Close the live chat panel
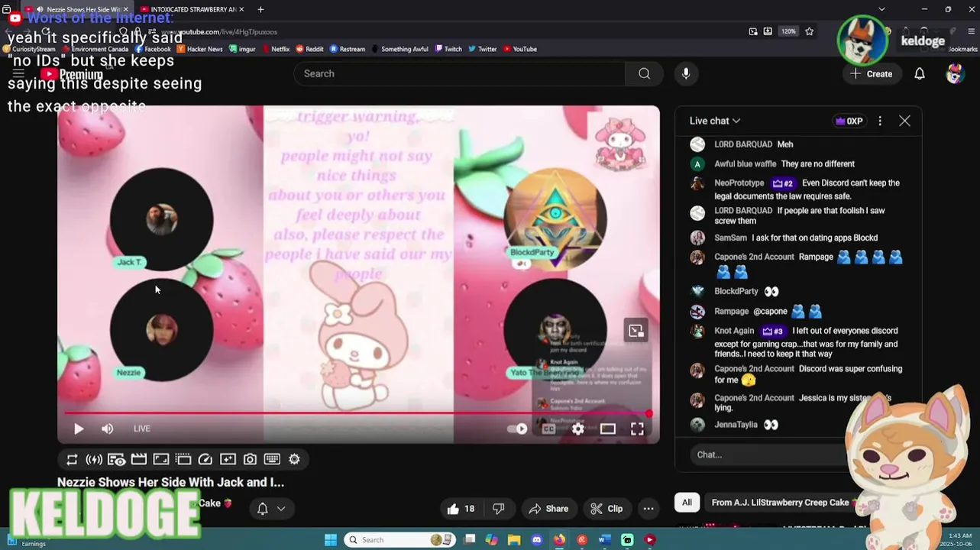Image resolution: width=980 pixels, height=550 pixels. pos(904,121)
